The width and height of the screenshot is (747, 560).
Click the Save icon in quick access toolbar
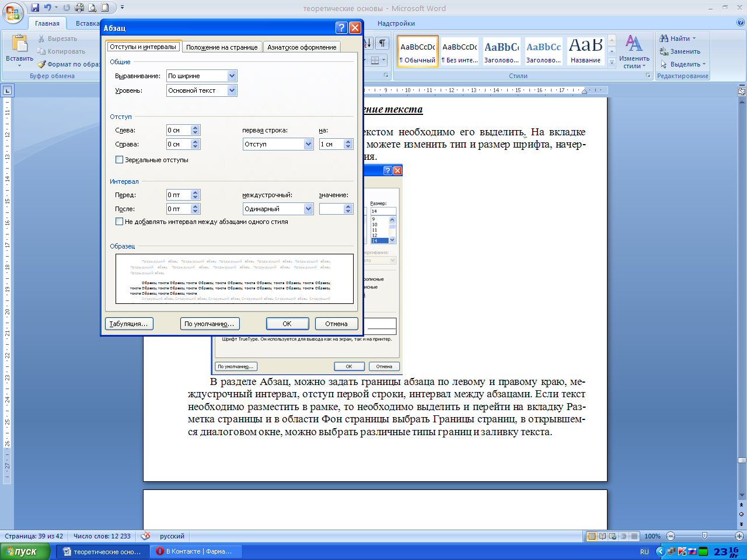pyautogui.click(x=35, y=8)
